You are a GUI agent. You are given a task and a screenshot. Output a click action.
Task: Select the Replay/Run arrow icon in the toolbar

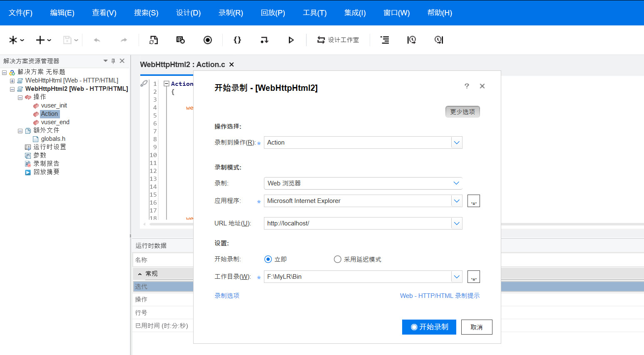click(x=291, y=40)
